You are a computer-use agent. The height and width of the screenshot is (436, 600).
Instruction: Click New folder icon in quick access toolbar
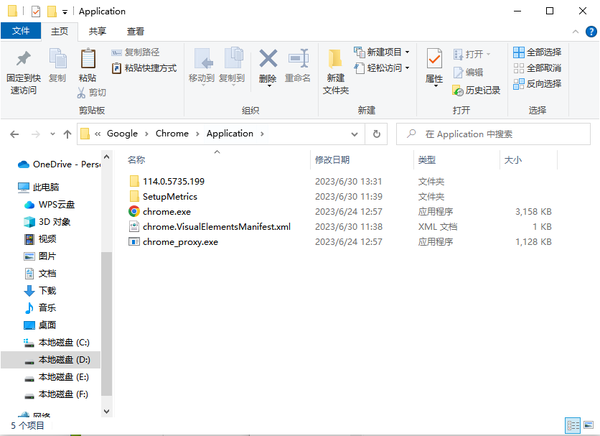52,11
